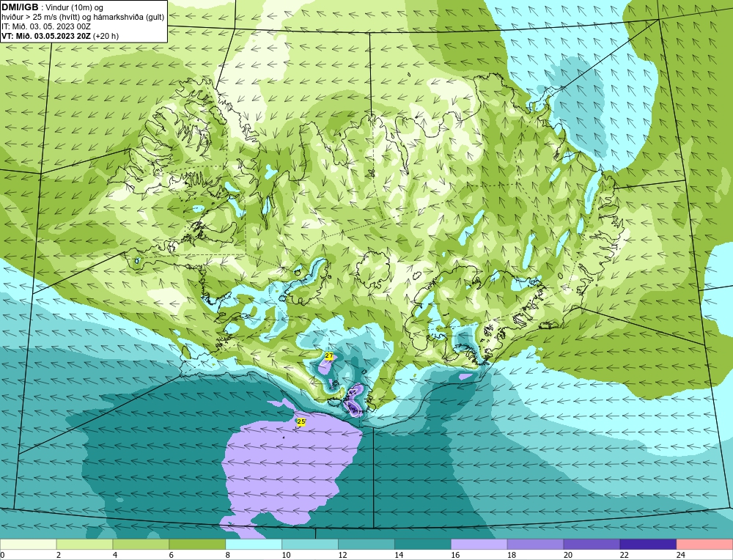Select the 18–20 m/s purple swatch
This screenshot has height=560, width=733.
(535, 545)
